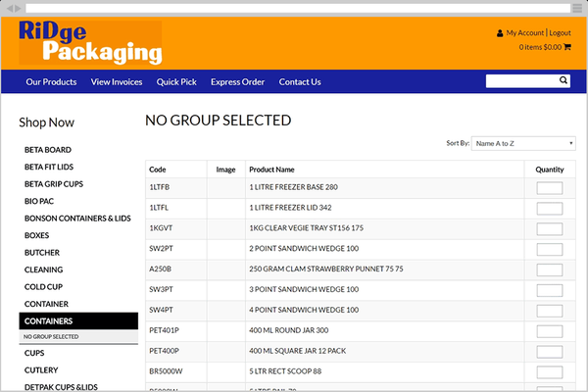Viewport: 588px width, 392px height.
Task: Click the user account icon
Action: coord(500,33)
